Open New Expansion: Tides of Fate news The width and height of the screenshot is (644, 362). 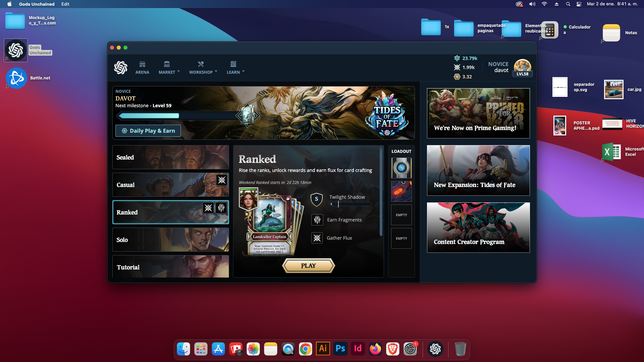(478, 170)
